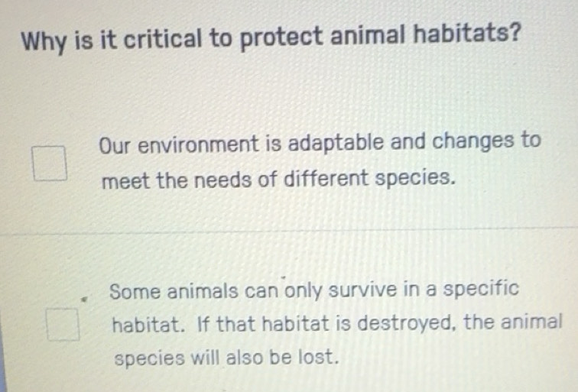Click the word 'environment' in the first option
This screenshot has height=392, width=578.
pyautogui.click(x=198, y=144)
